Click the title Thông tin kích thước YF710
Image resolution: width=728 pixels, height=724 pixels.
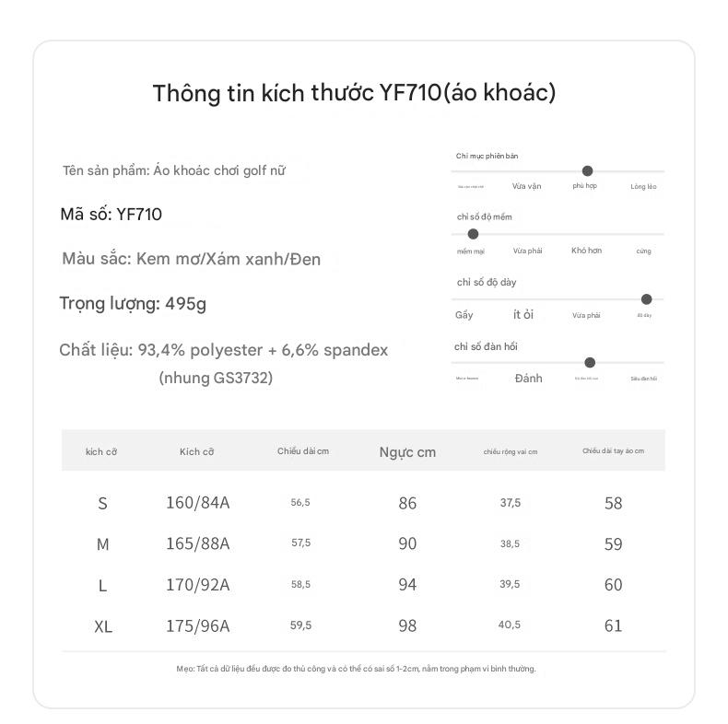(x=354, y=93)
